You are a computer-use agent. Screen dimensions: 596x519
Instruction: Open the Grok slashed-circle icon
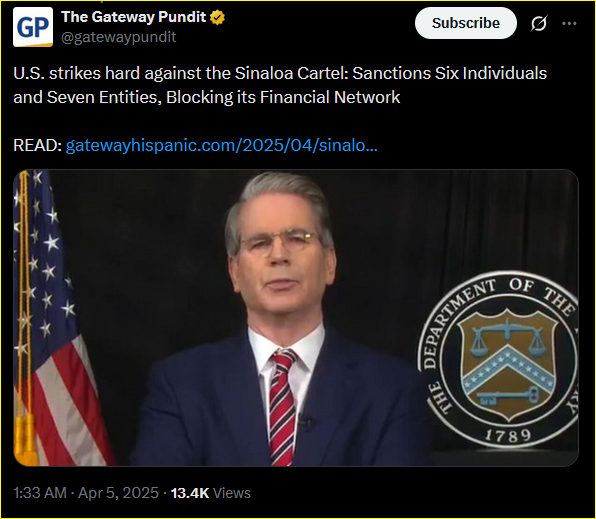(x=539, y=24)
